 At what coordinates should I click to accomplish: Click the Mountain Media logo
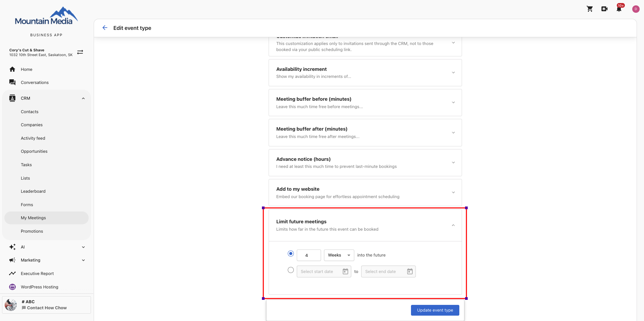coord(46,16)
